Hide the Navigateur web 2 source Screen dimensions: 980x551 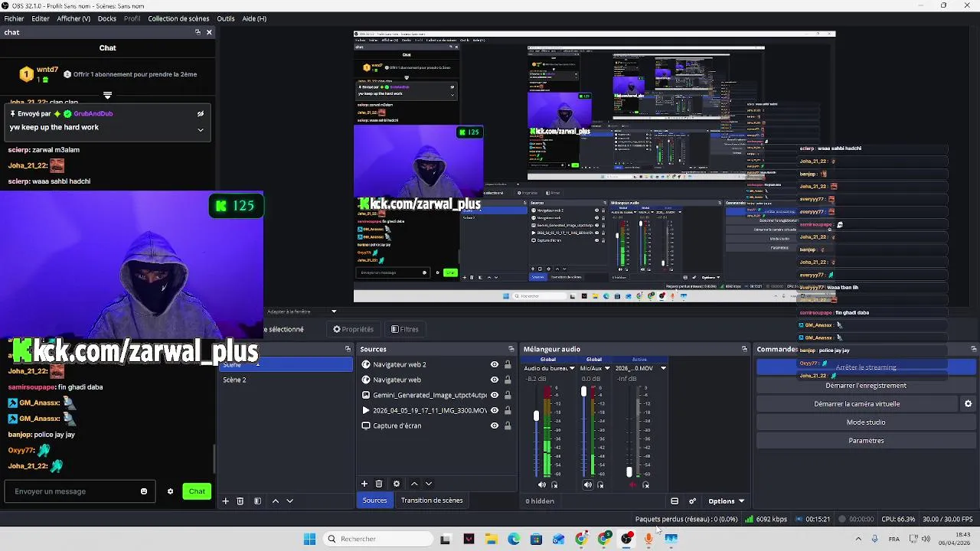[495, 364]
